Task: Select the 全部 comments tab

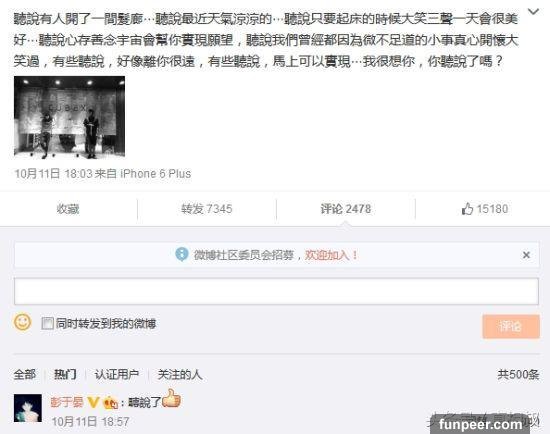Action: click(25, 374)
